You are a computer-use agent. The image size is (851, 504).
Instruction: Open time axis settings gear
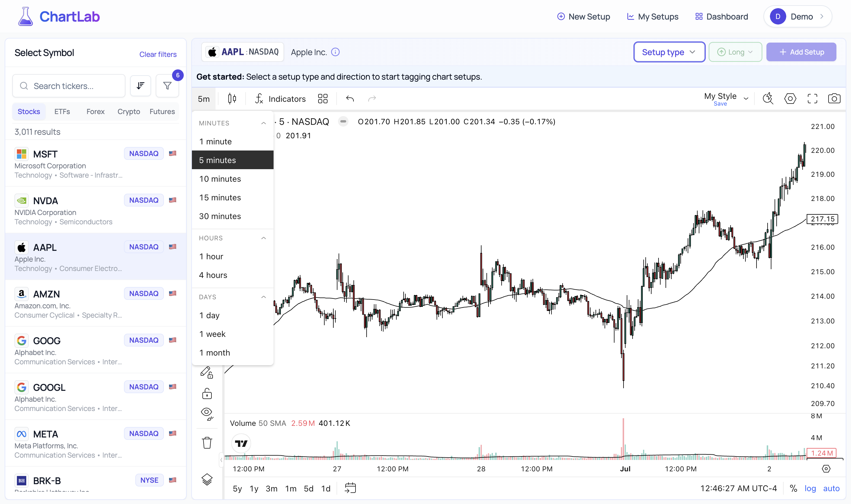point(826,469)
